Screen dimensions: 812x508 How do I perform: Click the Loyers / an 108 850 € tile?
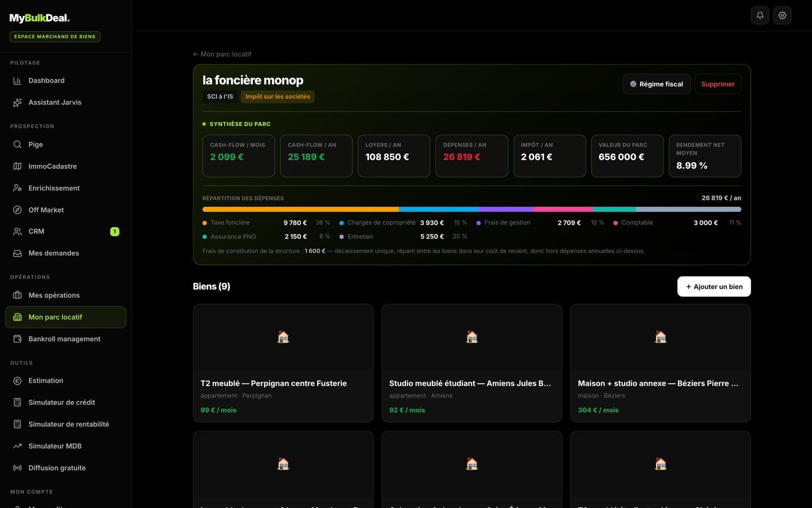394,156
